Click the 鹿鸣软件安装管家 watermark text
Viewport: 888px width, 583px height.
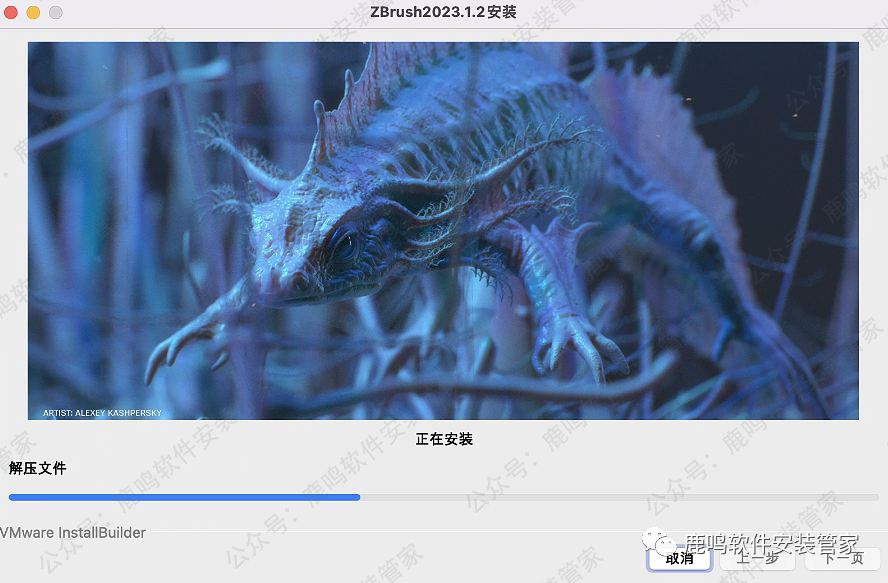770,543
